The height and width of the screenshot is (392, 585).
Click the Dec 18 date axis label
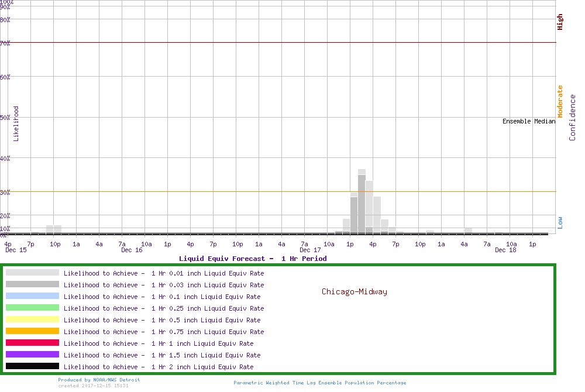click(x=505, y=250)
